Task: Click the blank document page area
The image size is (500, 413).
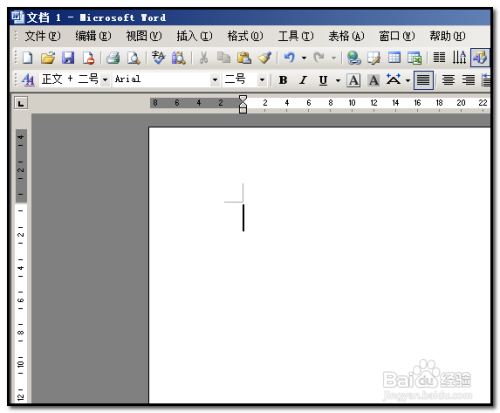Action: pos(319,265)
